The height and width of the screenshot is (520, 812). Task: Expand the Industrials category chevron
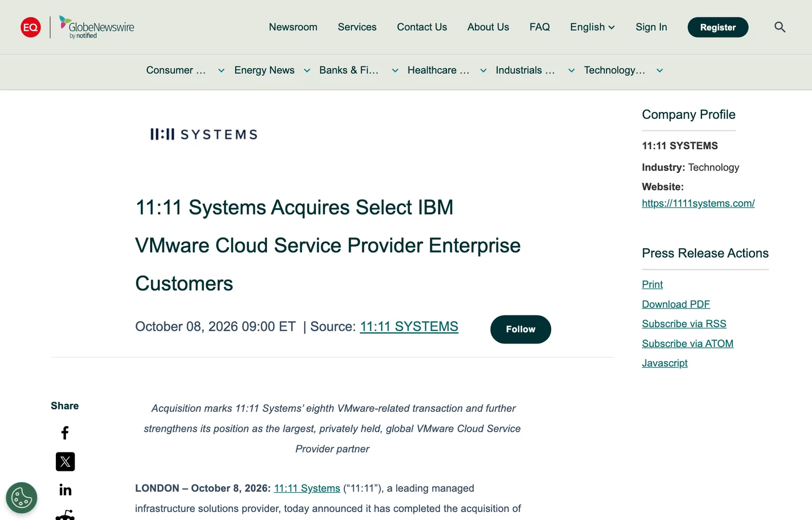pyautogui.click(x=571, y=71)
